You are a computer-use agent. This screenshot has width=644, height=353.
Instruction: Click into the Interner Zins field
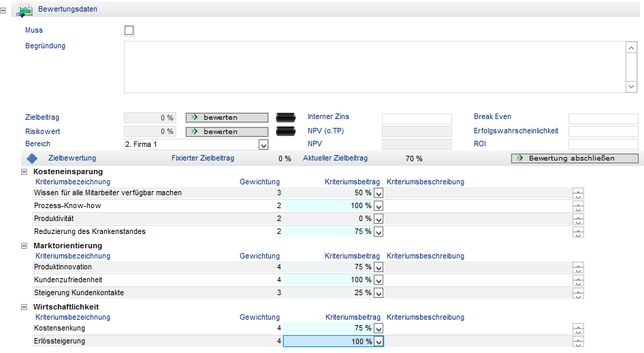pos(417,118)
